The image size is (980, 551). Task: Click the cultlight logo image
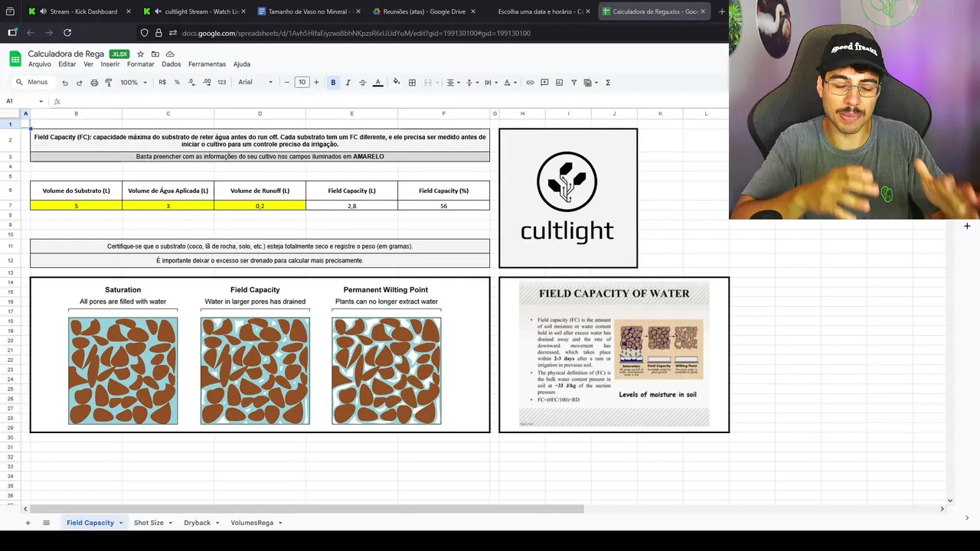[x=567, y=198]
